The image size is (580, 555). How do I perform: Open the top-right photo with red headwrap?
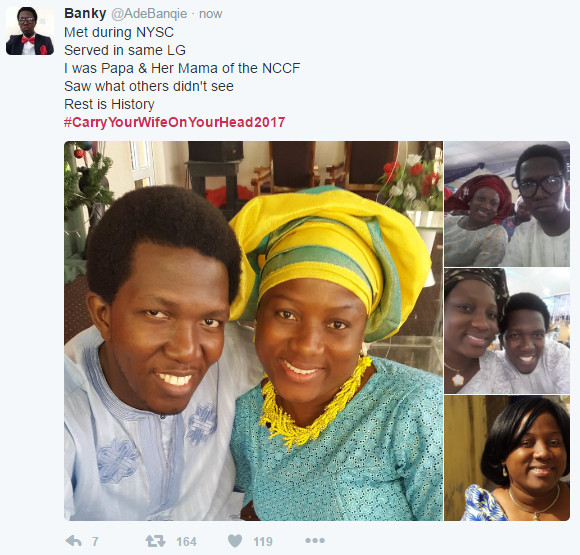[507, 204]
